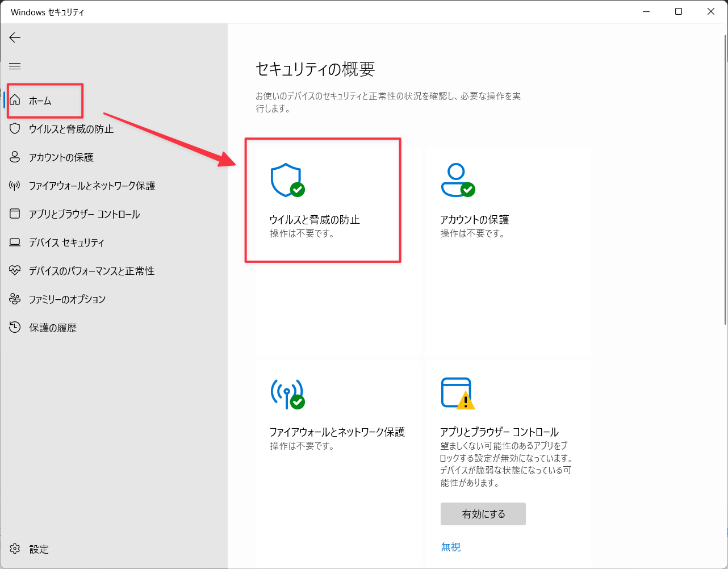
Task: Click the large antenna icon in ファイアウォール card
Action: coord(287,394)
